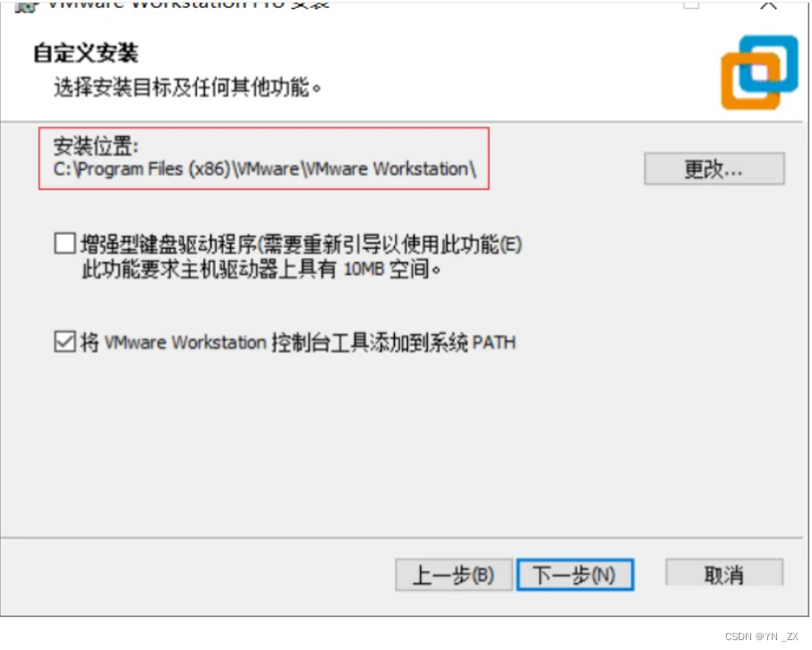Viewport: 812px width, 650px height.
Task: Go back with the 上一步(B) button
Action: pyautogui.click(x=454, y=575)
